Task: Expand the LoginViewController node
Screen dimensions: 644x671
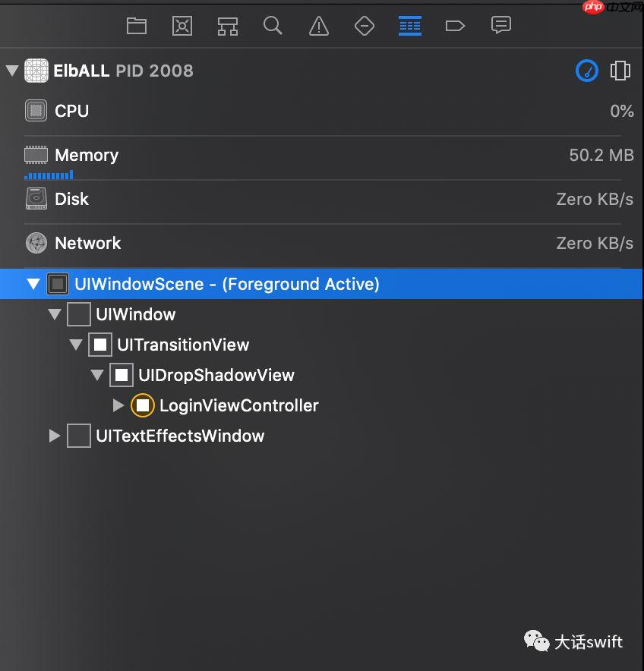Action: tap(118, 405)
